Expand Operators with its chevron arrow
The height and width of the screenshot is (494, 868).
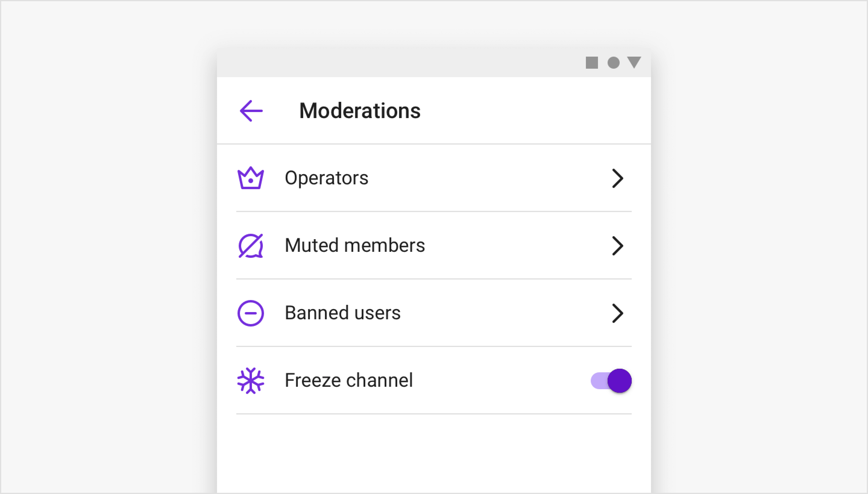click(618, 178)
